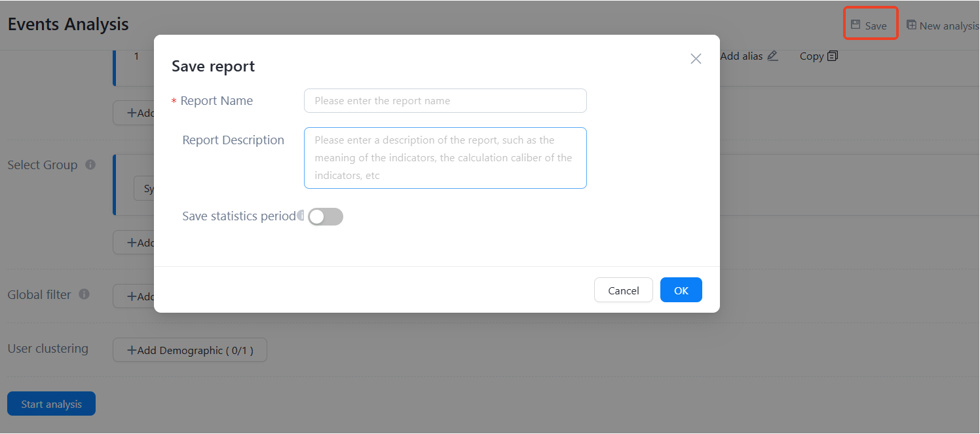Click the Add Demographic button
The width and height of the screenshot is (980, 434).
point(190,350)
